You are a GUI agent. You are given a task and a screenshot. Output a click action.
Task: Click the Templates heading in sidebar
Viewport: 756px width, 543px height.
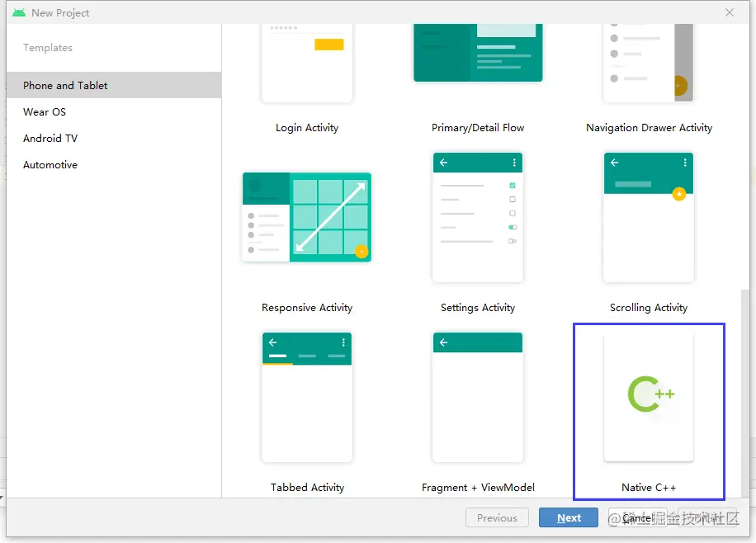click(48, 48)
